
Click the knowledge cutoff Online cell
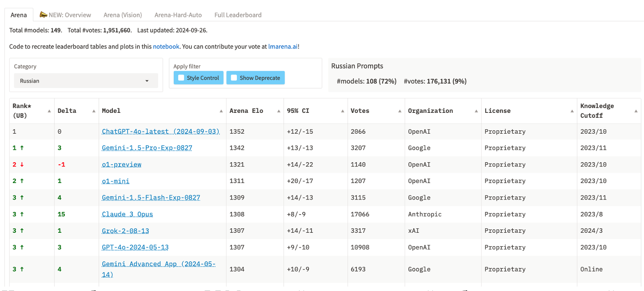(592, 269)
